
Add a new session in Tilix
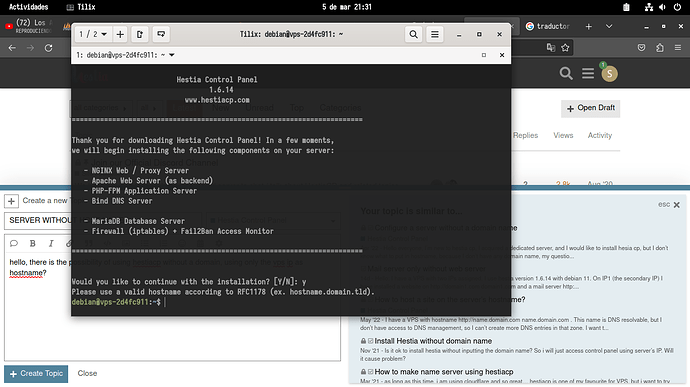(x=120, y=34)
